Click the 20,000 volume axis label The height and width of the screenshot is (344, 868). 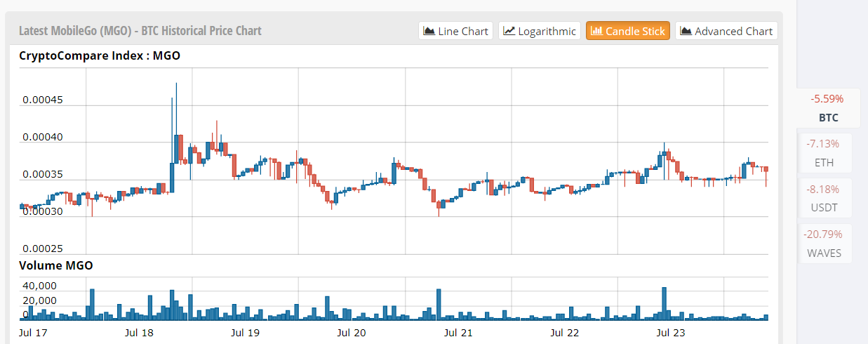(x=39, y=300)
